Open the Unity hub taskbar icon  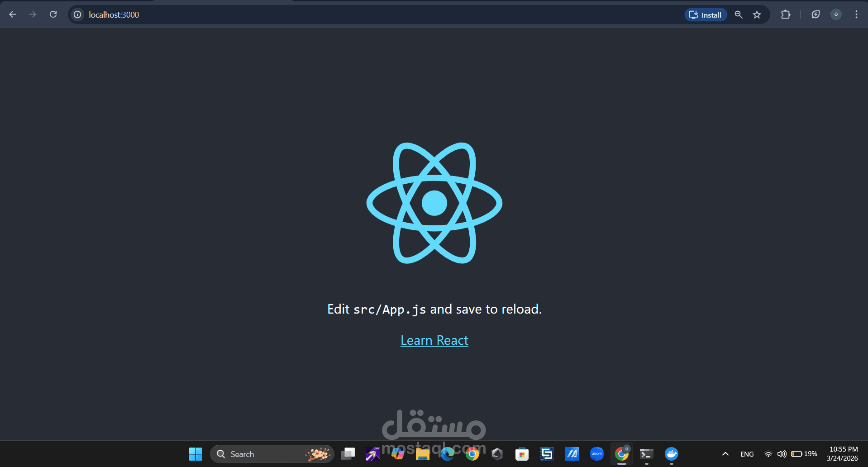pos(497,454)
